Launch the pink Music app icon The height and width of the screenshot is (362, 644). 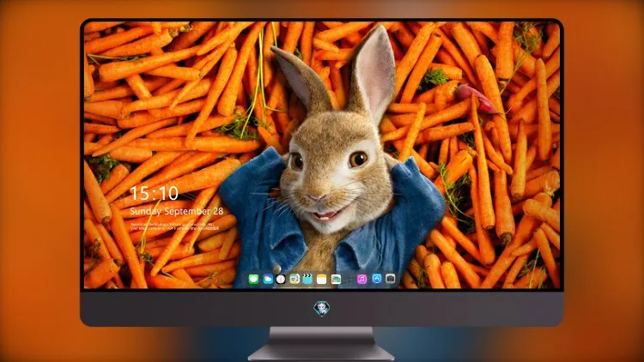point(361,279)
